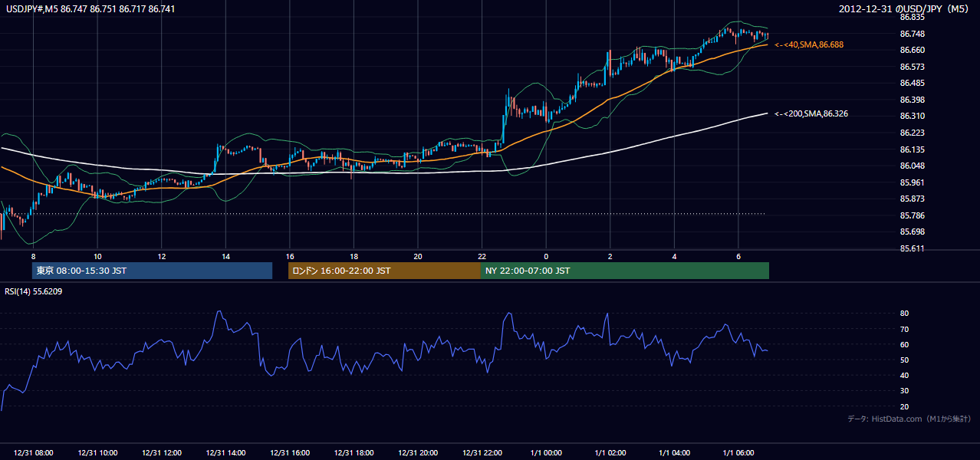The image size is (980, 460).
Task: Click the USDJPY#,M5 price header text
Action: click(x=90, y=8)
